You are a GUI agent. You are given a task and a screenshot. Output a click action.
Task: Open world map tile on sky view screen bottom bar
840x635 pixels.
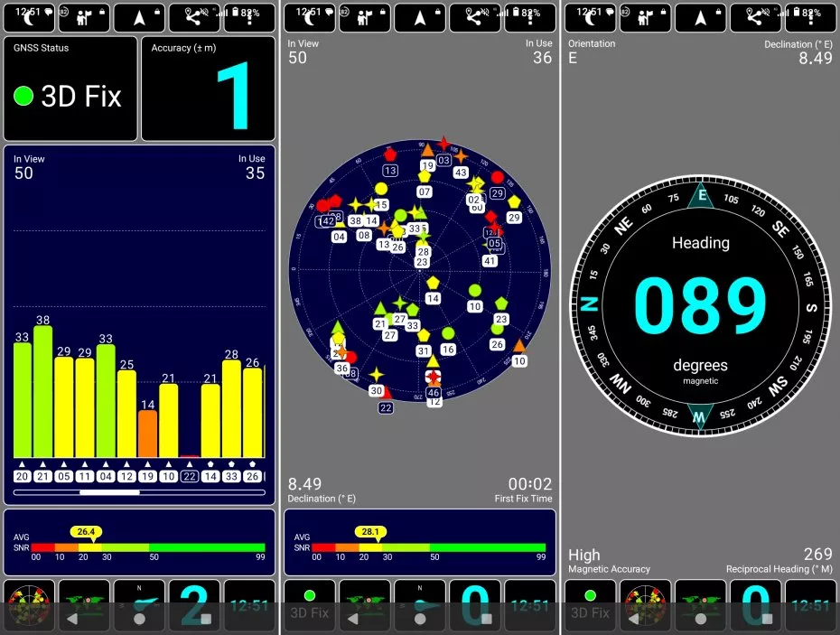pyautogui.click(x=365, y=605)
